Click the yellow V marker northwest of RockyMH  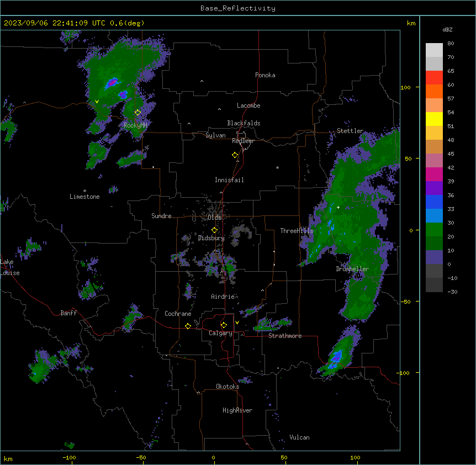click(x=97, y=102)
